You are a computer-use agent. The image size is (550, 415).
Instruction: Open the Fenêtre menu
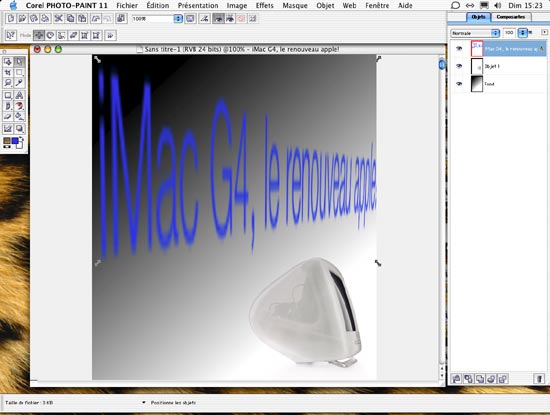click(377, 5)
